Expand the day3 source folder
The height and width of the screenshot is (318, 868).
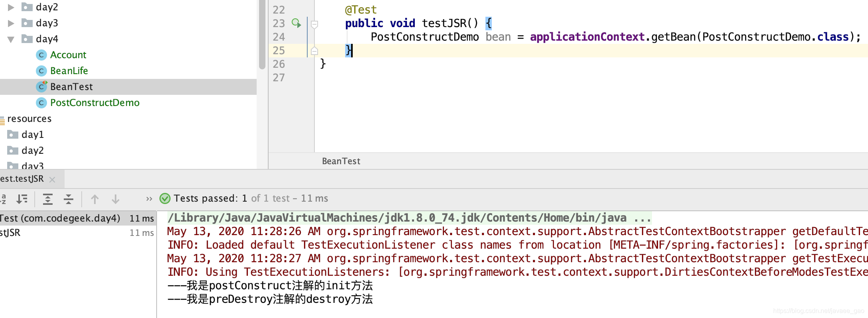click(11, 23)
